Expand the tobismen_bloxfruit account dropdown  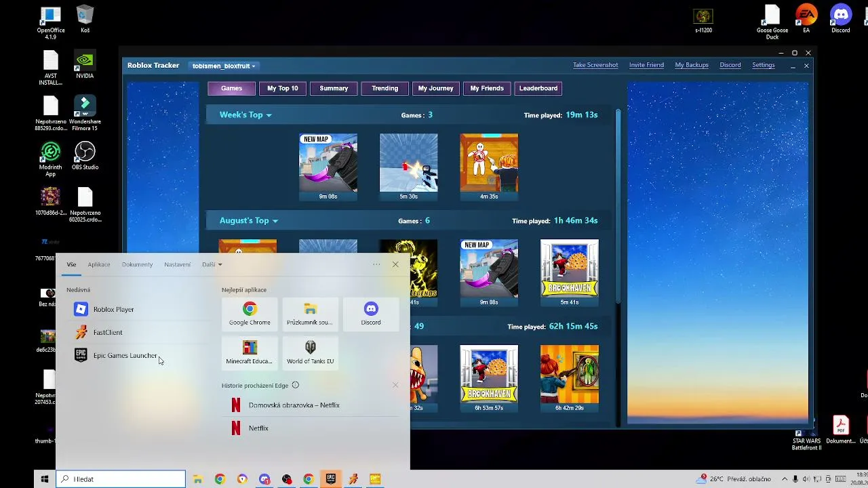(224, 66)
